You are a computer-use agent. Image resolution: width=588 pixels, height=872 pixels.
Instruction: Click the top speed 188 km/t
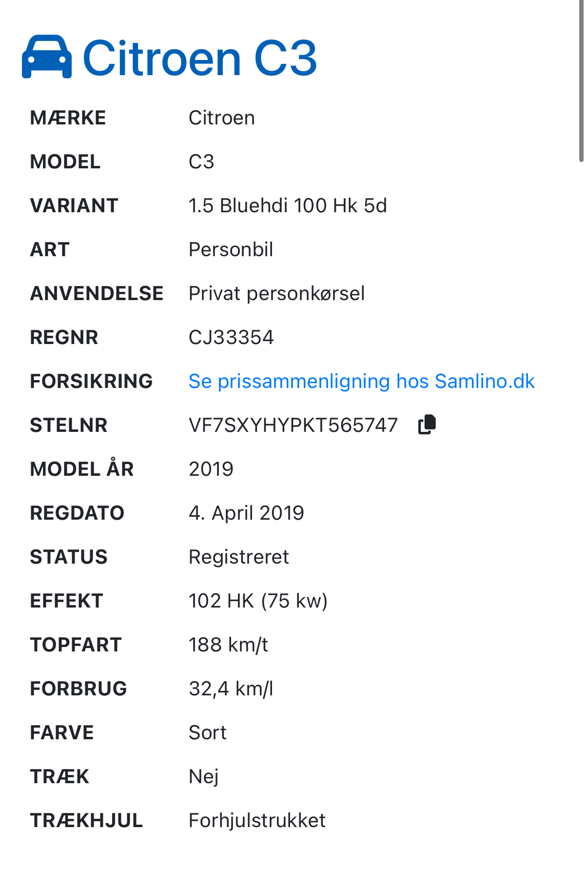pyautogui.click(x=228, y=645)
